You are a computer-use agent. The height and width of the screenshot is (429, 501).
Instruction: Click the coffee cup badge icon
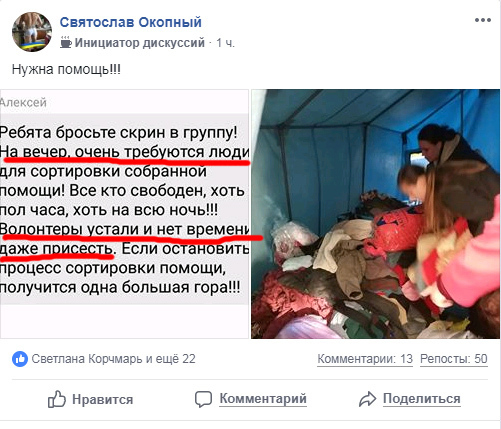pos(66,43)
